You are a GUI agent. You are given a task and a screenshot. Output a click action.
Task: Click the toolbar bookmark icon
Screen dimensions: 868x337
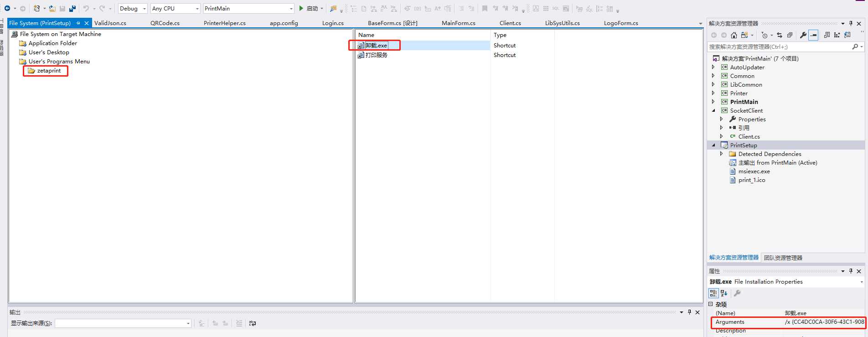pos(485,8)
